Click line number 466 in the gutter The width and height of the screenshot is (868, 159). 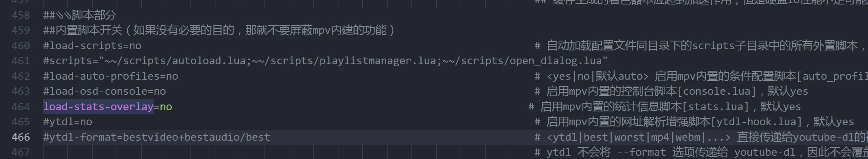point(21,137)
